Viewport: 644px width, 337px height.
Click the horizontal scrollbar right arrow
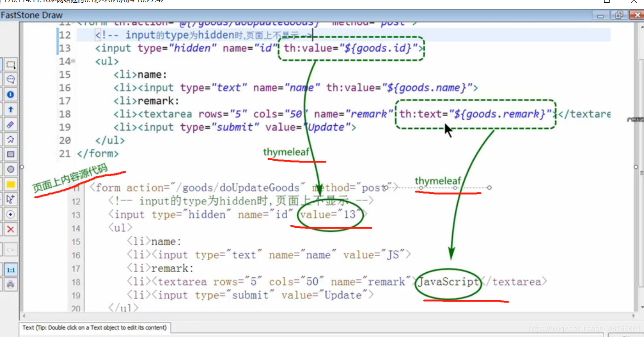(x=633, y=316)
